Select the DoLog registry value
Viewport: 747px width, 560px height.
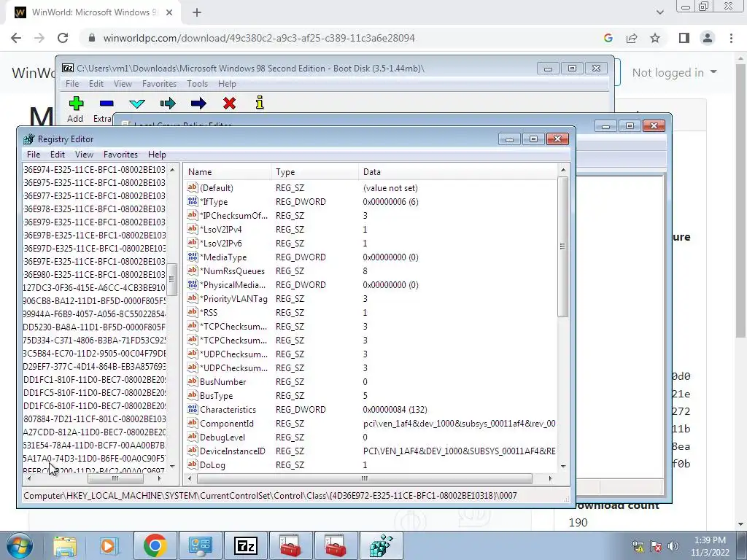(x=212, y=464)
